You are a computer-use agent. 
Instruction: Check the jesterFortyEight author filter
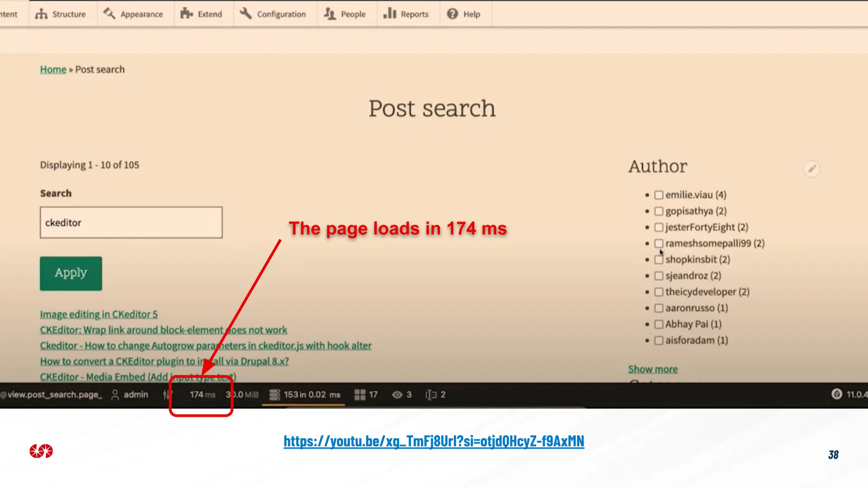point(659,227)
